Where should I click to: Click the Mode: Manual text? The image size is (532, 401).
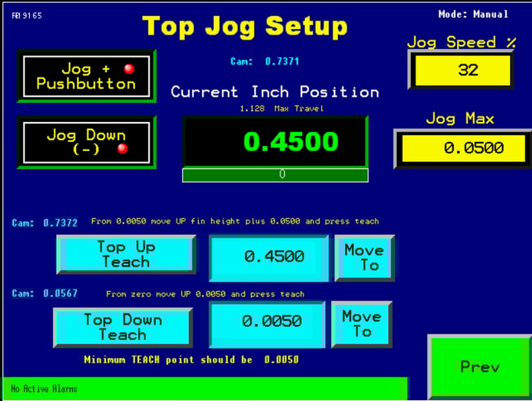click(473, 15)
